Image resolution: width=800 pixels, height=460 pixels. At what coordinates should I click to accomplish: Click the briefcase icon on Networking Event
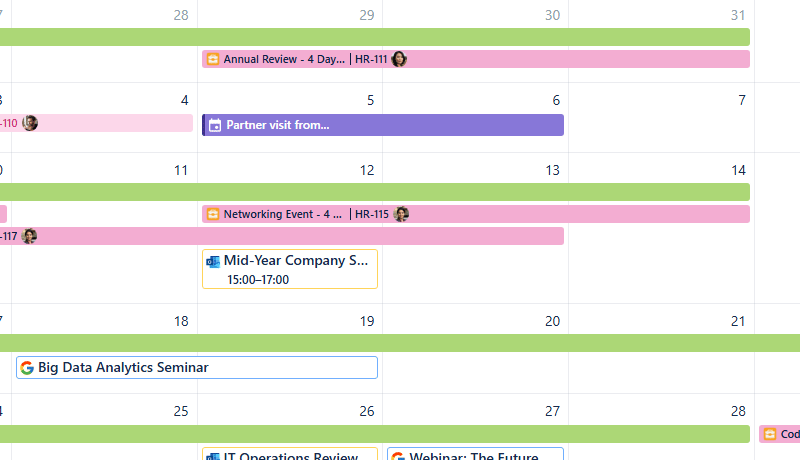click(x=212, y=214)
